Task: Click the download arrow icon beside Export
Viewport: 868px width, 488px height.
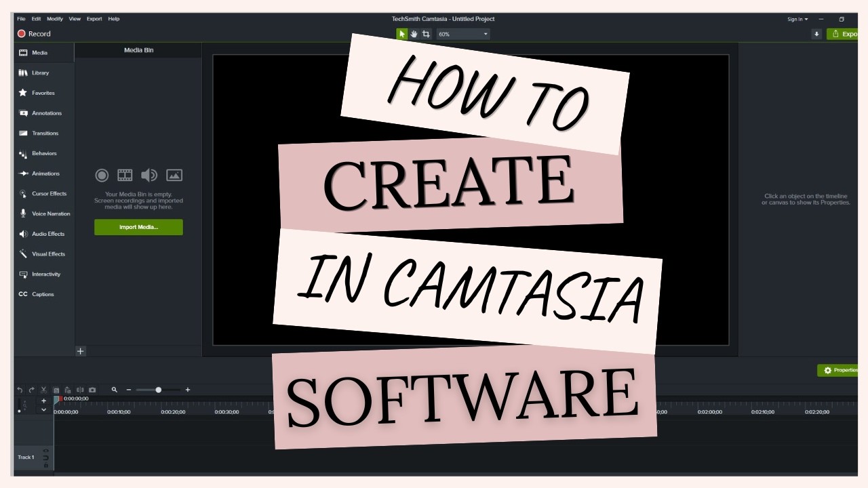Action: point(816,34)
